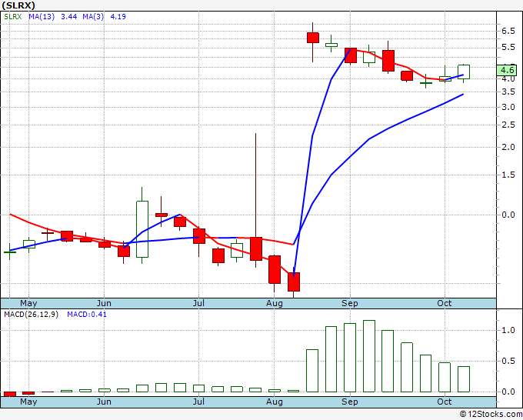Click Aug on the MACD panel timeline
523x420 pixels.
(274, 402)
